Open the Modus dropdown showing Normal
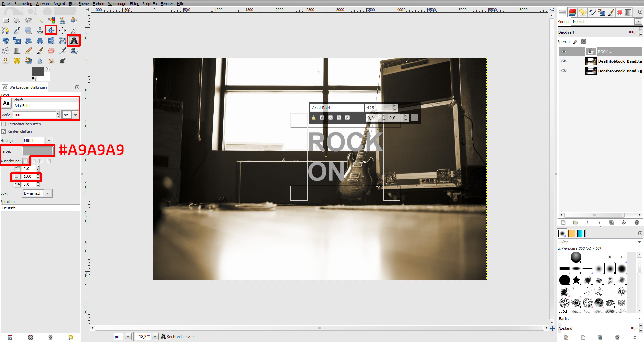The height and width of the screenshot is (342, 644). (638, 21)
